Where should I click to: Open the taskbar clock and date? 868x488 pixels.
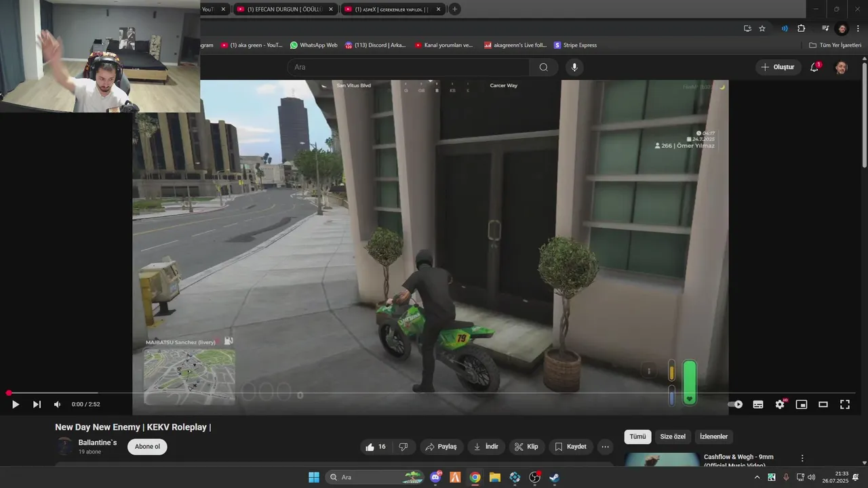tap(835, 477)
